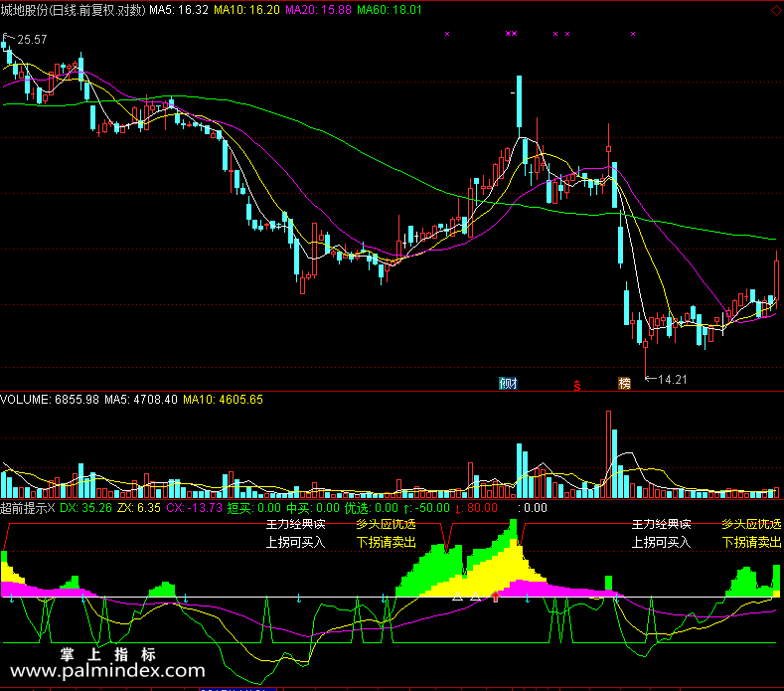This screenshot has width=784, height=691.
Task: Click the left yellow 多头应优选 text
Action: pos(386,524)
